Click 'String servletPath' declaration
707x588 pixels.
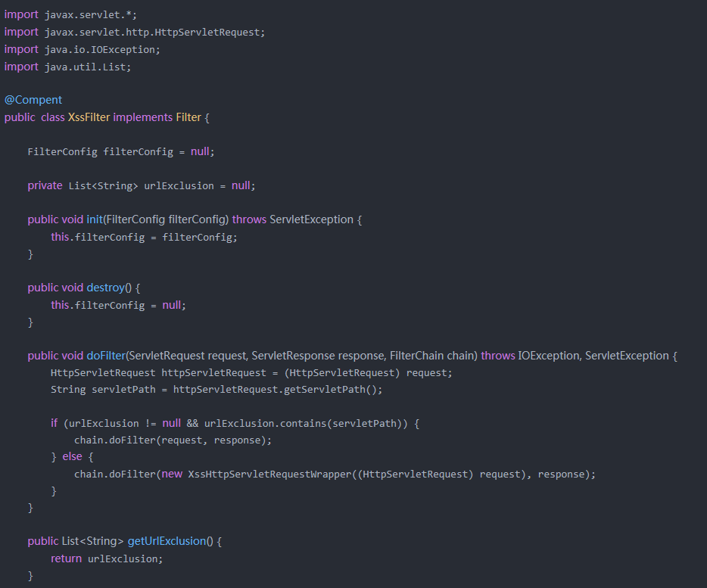(x=103, y=390)
